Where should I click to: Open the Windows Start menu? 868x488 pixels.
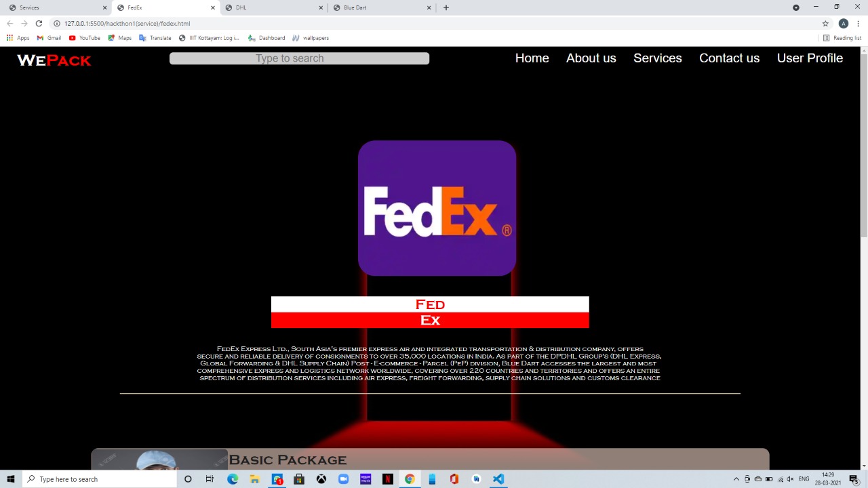point(11,479)
